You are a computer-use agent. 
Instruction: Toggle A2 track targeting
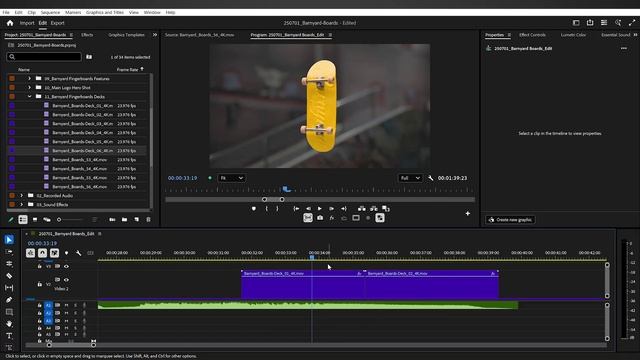(48, 313)
